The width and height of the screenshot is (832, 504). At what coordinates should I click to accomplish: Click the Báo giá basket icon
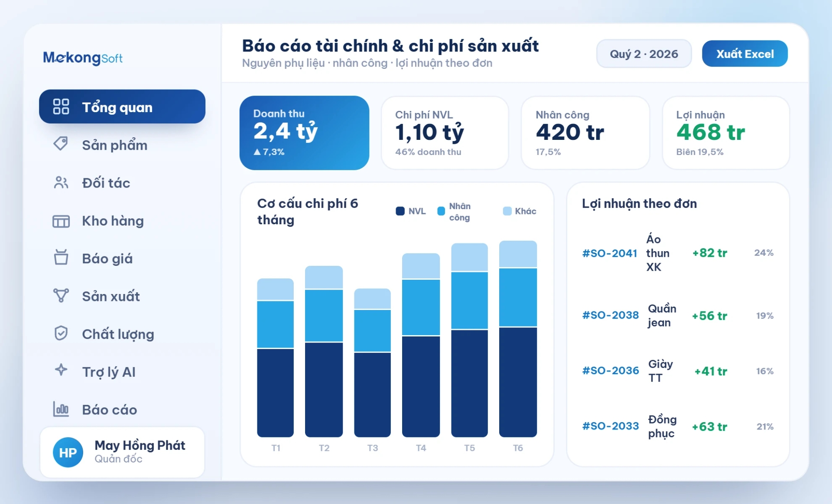click(x=61, y=257)
